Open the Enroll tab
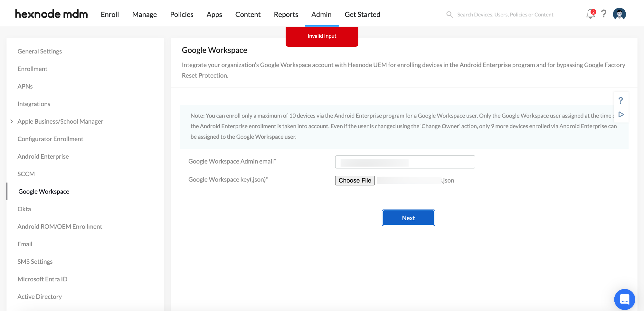The image size is (644, 311). (110, 14)
